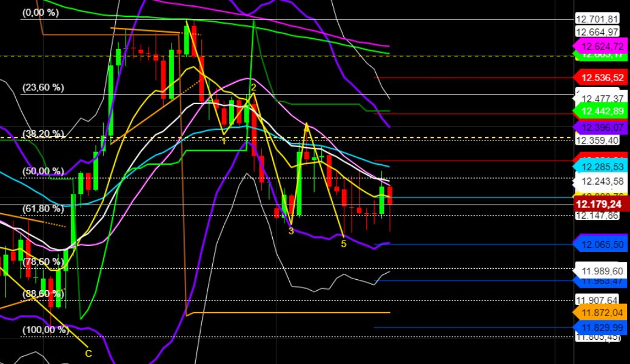Click the 12.359,40 axis price label
Image resolution: width=630 pixels, height=364 pixels.
597,140
